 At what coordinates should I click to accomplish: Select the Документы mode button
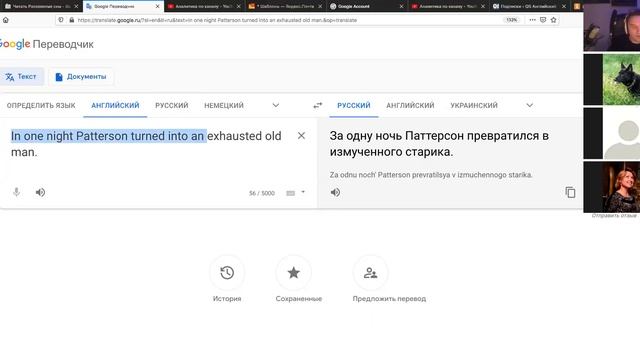coord(81,77)
